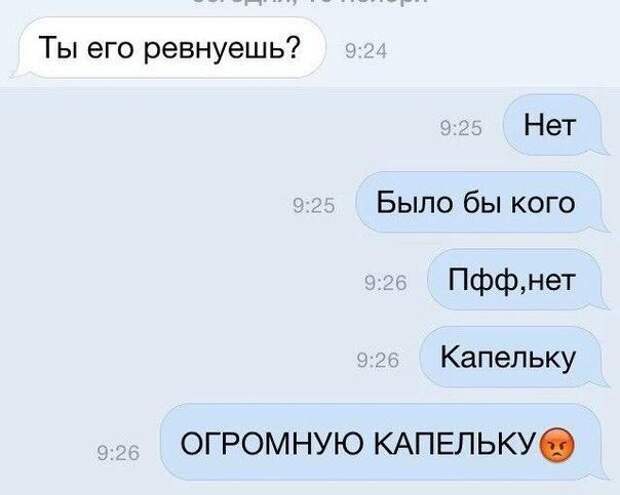Tap the uppercase word 'КАПЕЛЬКУ'
The height and width of the screenshot is (495, 620).
(x=457, y=444)
